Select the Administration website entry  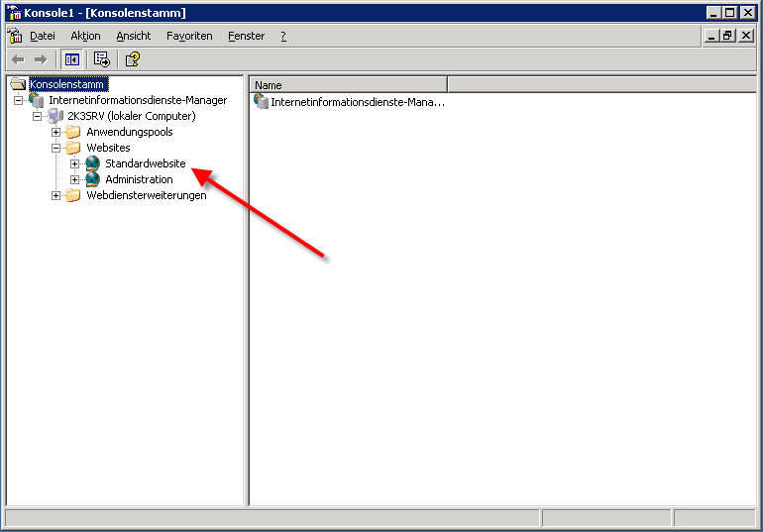pyautogui.click(x=139, y=179)
